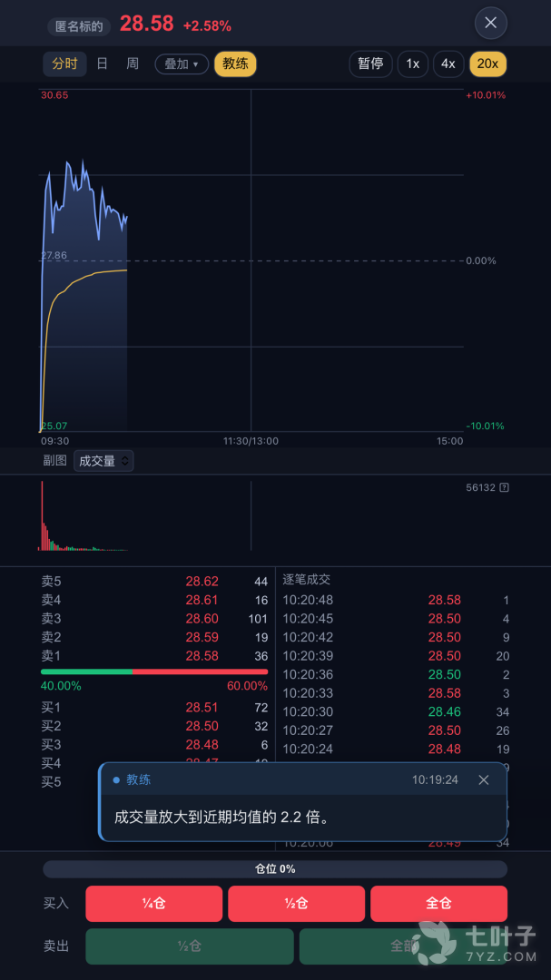551x980 pixels.
Task: Click the 10:20:36 trade row
Action: coord(396,674)
